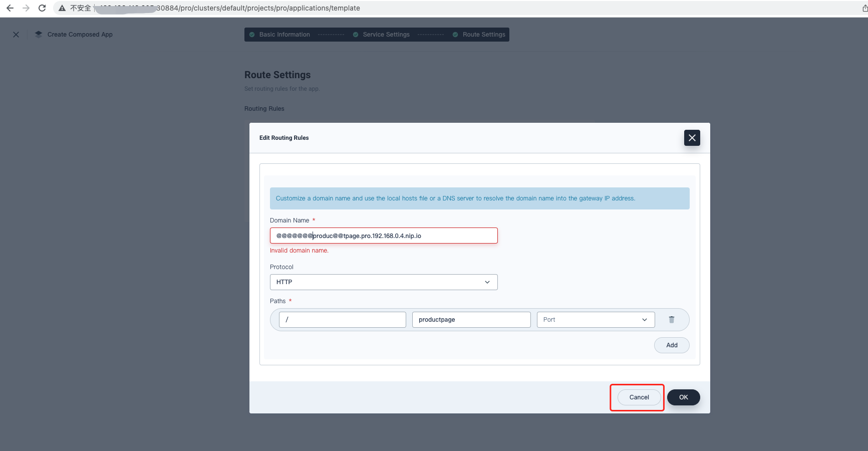This screenshot has height=451, width=868.
Task: Click the browser reload icon
Action: click(42, 8)
